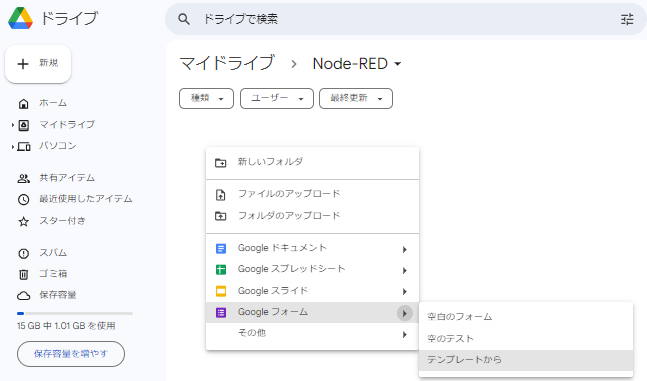The width and height of the screenshot is (647, 381).
Task: Choose テンプレートから from submenu
Action: click(x=526, y=360)
